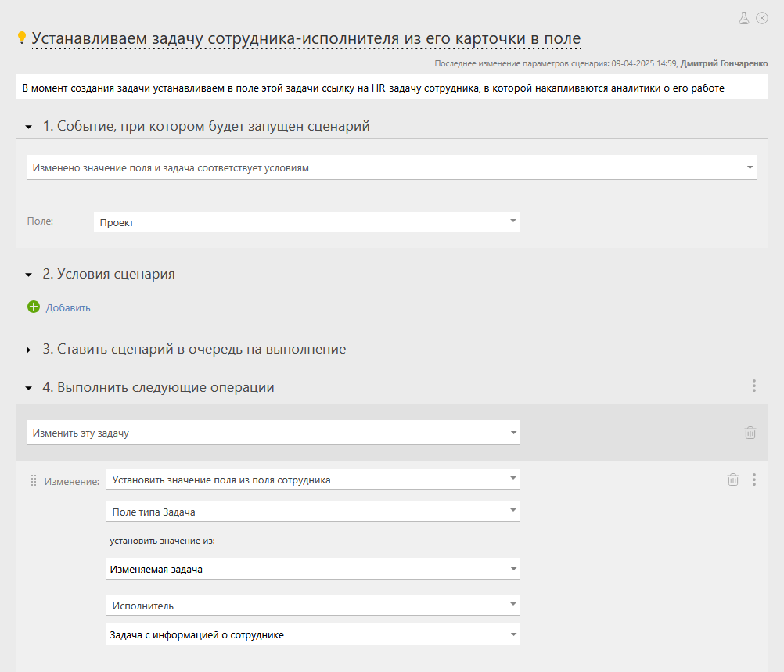Click heading '3. Ставить сценарий в очередь на выполнение'
784x672 pixels.
(x=194, y=349)
